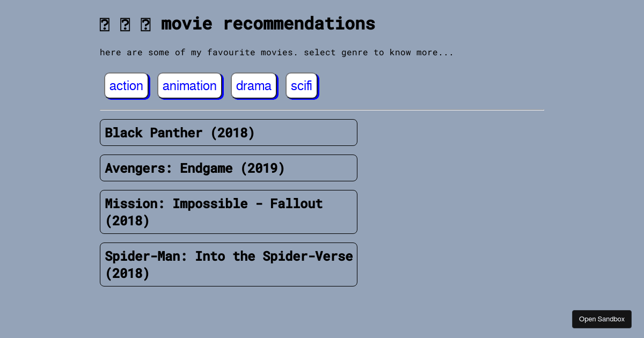This screenshot has height=338, width=644.
Task: Select the action genre filter
Action: [126, 85]
